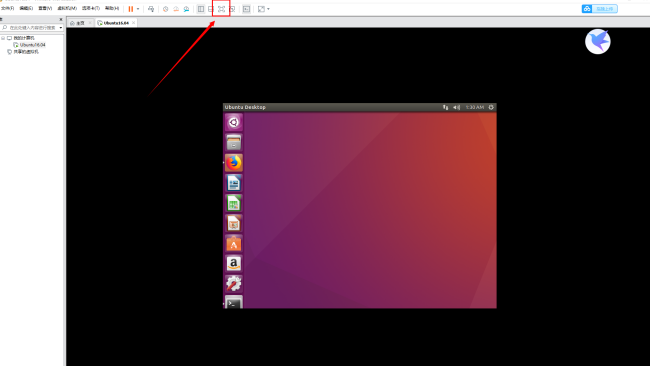The height and width of the screenshot is (366, 650).
Task: Open LibreOffice Impress in launcher
Action: (x=234, y=223)
